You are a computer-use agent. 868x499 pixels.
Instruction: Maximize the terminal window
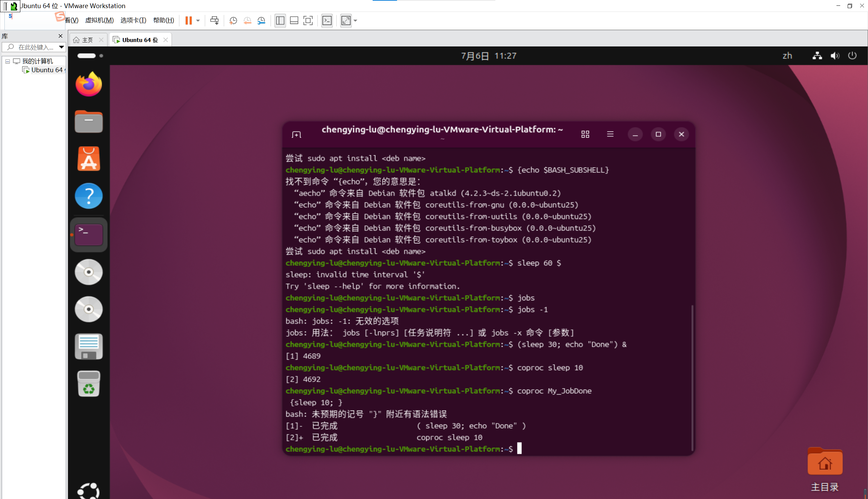(x=658, y=134)
